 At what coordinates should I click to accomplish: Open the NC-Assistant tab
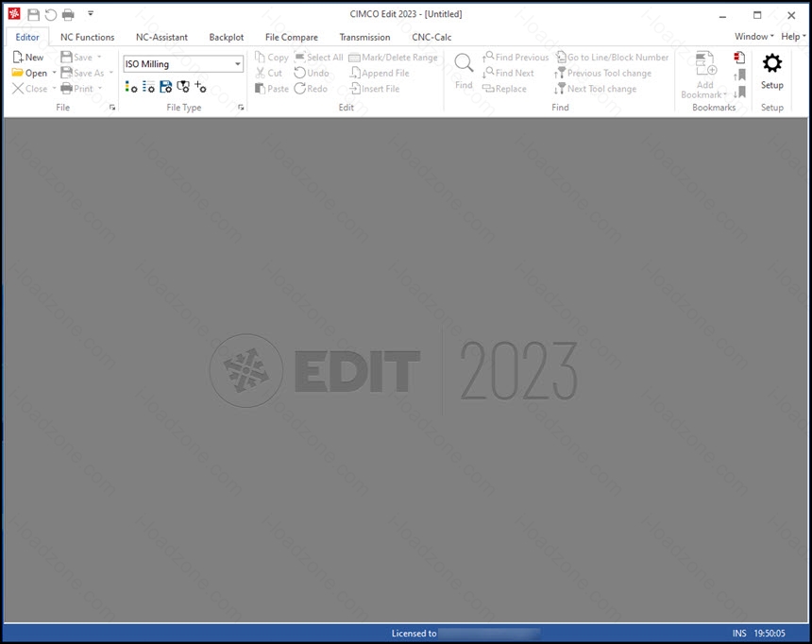(161, 38)
